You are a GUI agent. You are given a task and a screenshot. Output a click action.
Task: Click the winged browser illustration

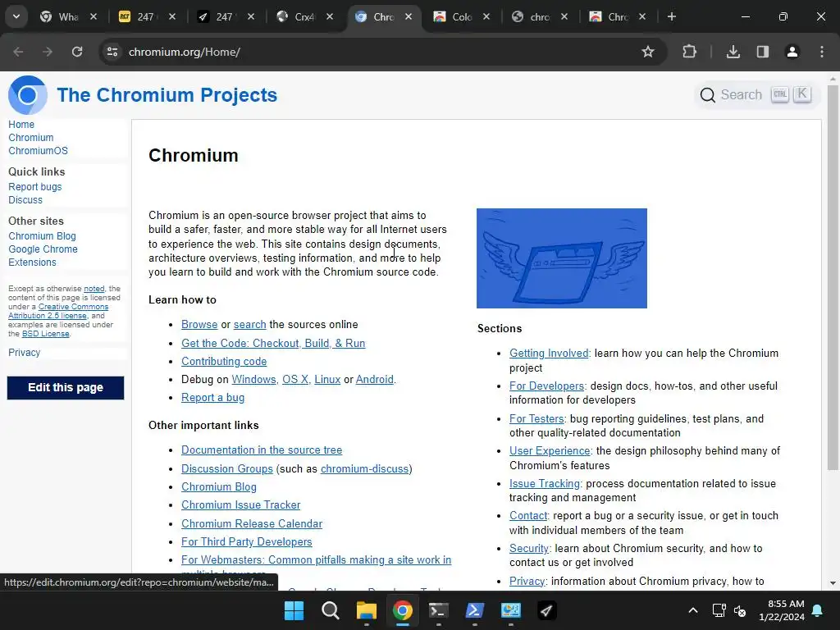pyautogui.click(x=561, y=258)
